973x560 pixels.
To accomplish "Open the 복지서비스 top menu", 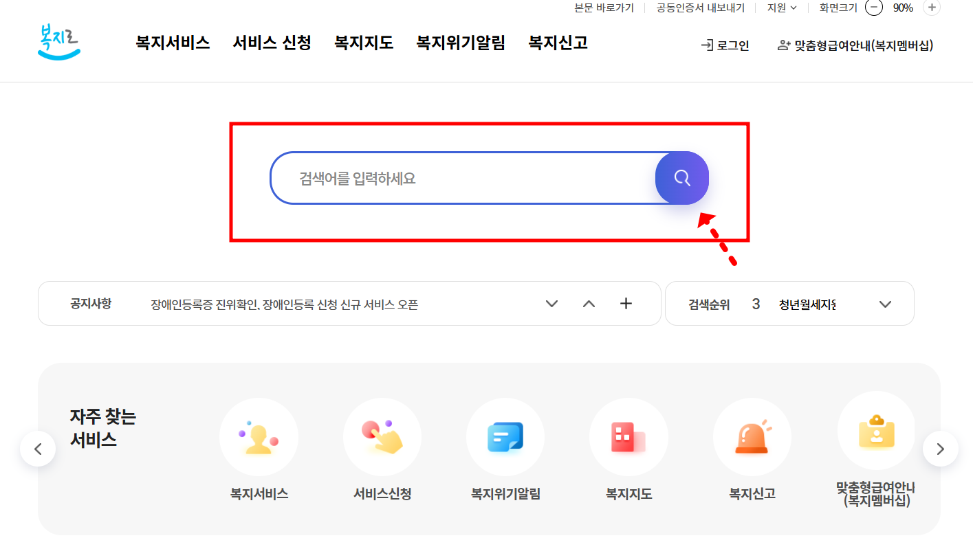I will pyautogui.click(x=173, y=43).
